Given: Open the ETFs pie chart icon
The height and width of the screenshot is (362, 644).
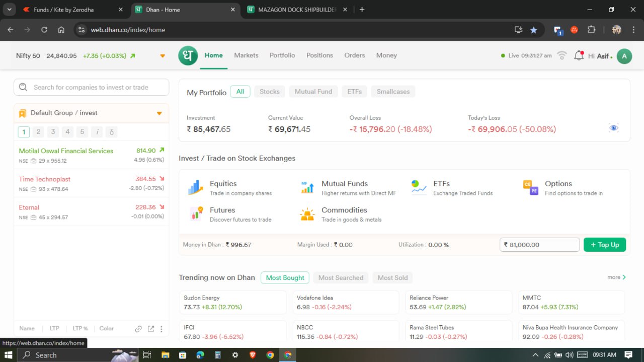Looking at the screenshot, I should coord(419,188).
